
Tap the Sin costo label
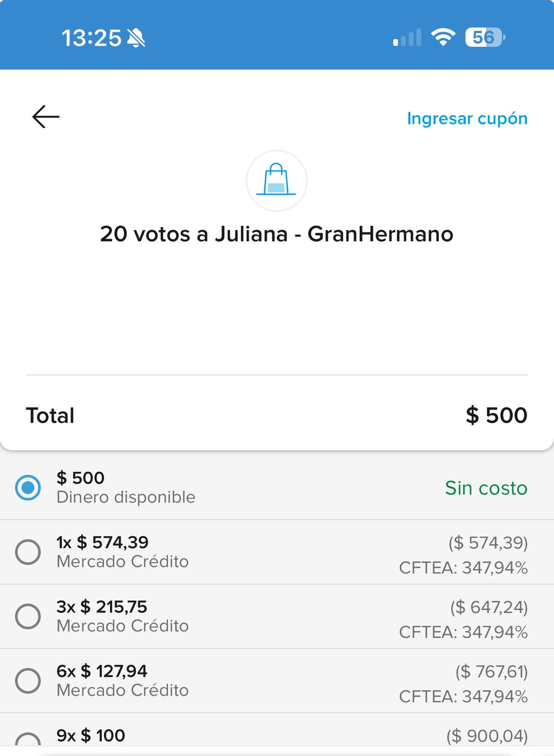tap(486, 488)
